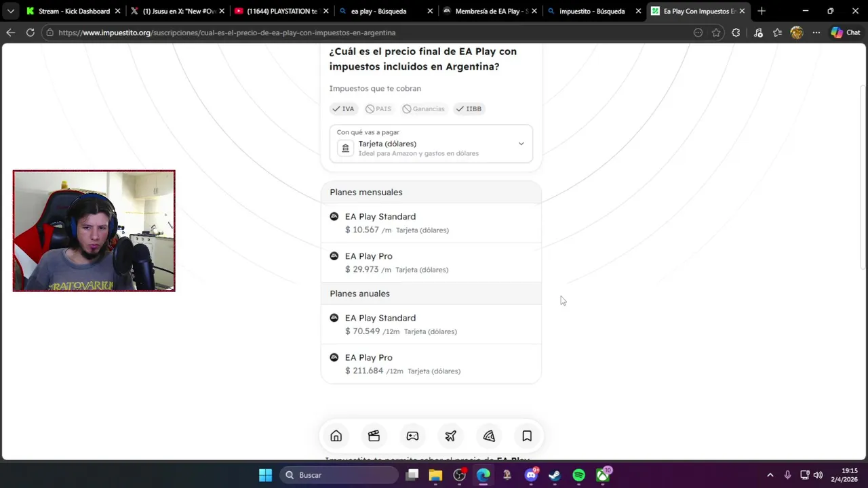Open the tab list chevron in browser
The width and height of the screenshot is (868, 488).
point(10,11)
